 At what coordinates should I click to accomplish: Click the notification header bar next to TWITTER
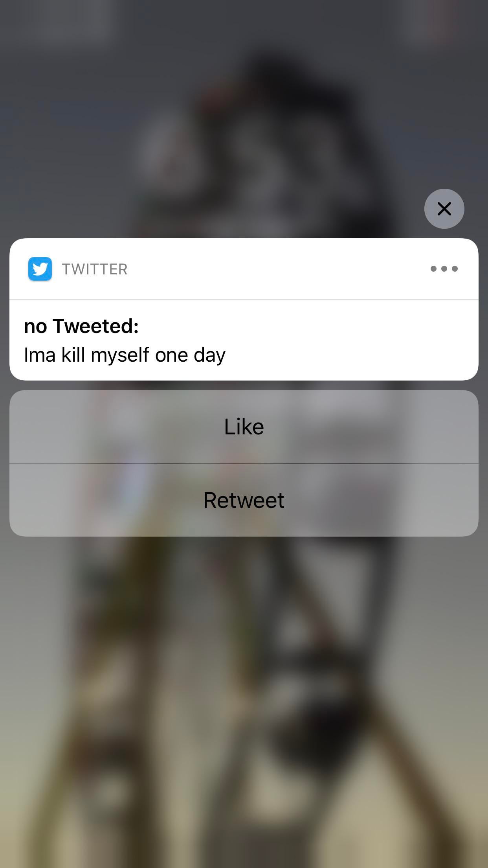click(x=275, y=269)
